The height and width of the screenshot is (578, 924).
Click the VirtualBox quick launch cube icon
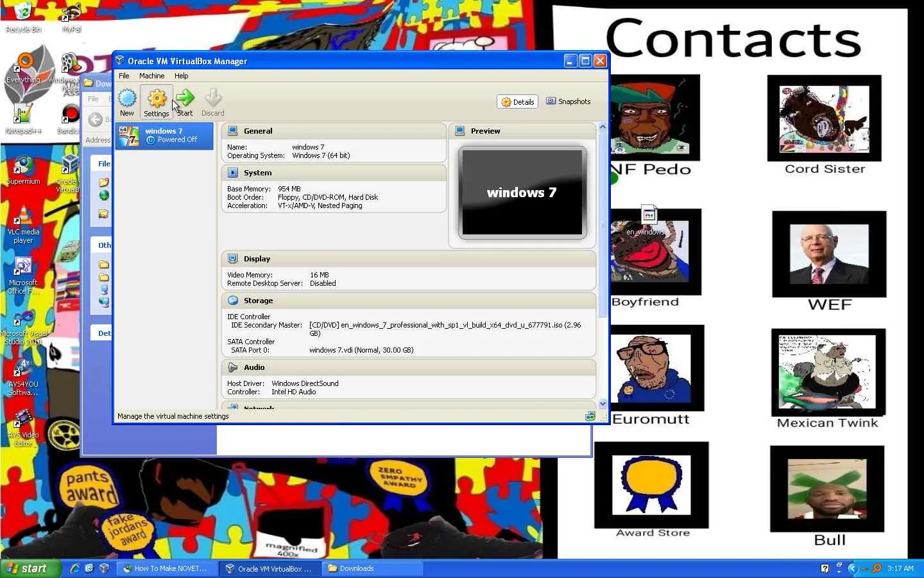click(104, 568)
